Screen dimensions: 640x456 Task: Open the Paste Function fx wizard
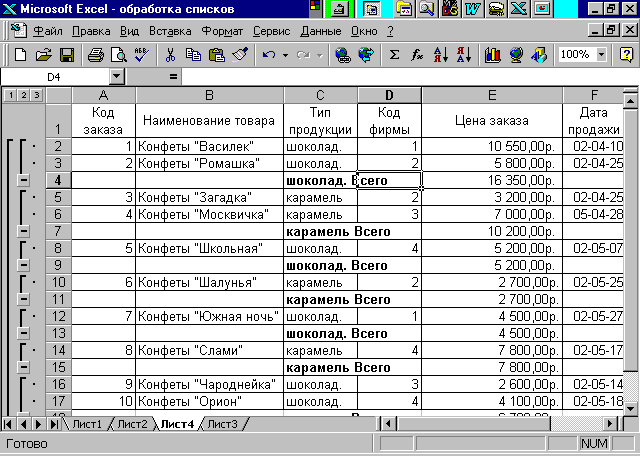pyautogui.click(x=417, y=54)
